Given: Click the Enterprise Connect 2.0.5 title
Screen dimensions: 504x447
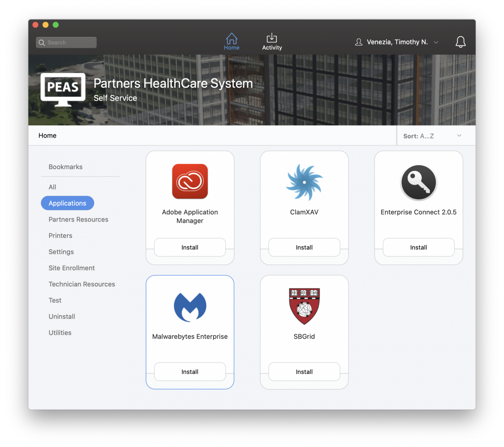Looking at the screenshot, I should coord(418,212).
